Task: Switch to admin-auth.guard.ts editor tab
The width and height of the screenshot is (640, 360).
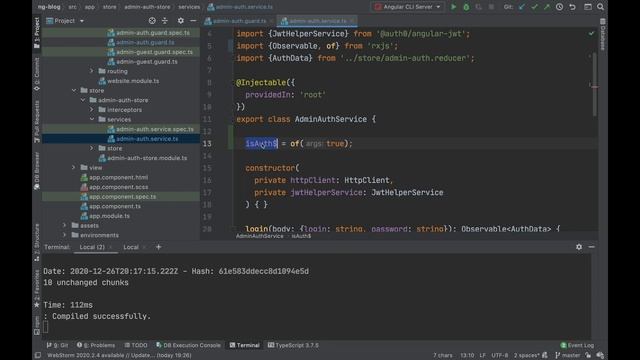Action: click(x=239, y=21)
